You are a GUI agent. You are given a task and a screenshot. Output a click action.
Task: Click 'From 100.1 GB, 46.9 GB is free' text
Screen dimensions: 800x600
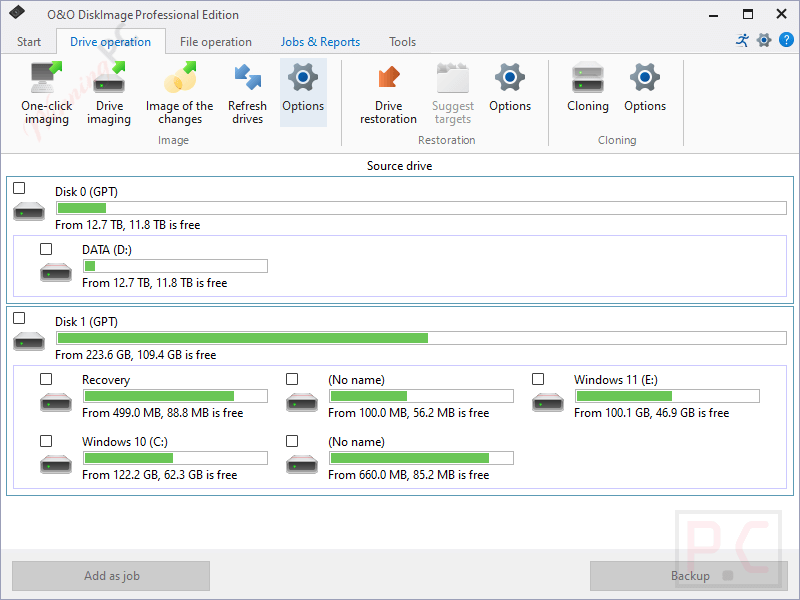click(651, 413)
